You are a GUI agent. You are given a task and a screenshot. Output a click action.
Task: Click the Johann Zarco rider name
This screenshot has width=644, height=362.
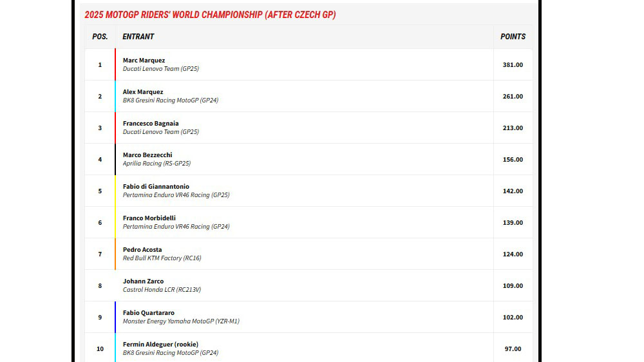pos(143,281)
